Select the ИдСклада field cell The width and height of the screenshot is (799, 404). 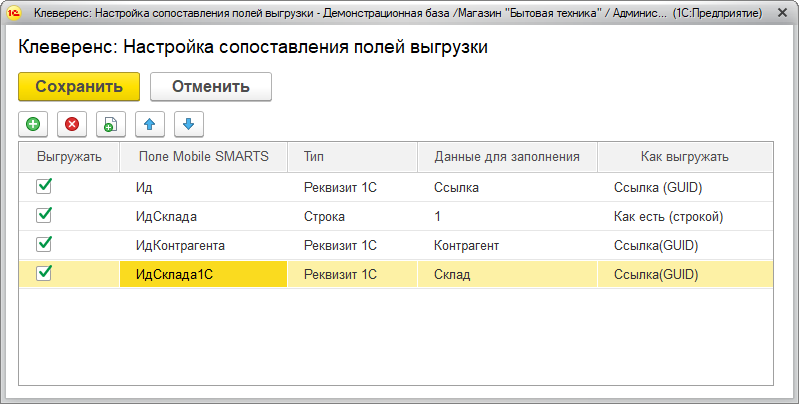tap(203, 217)
